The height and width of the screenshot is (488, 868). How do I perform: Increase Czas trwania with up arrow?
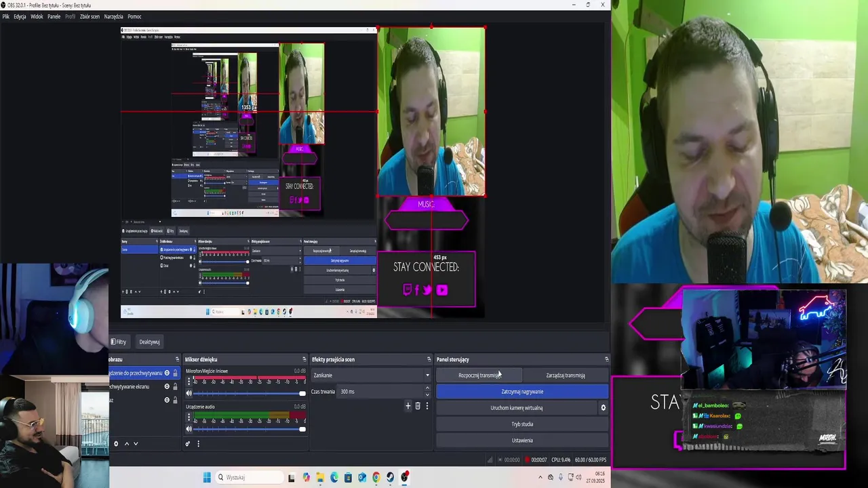pyautogui.click(x=427, y=388)
